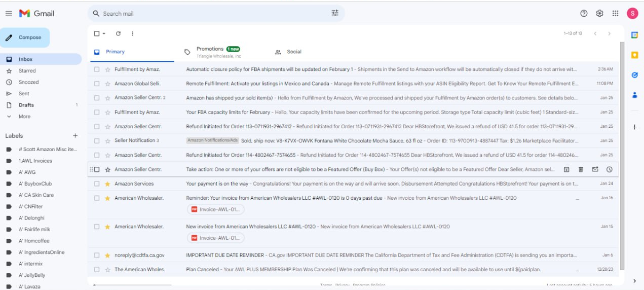Compose a new email

(x=25, y=38)
